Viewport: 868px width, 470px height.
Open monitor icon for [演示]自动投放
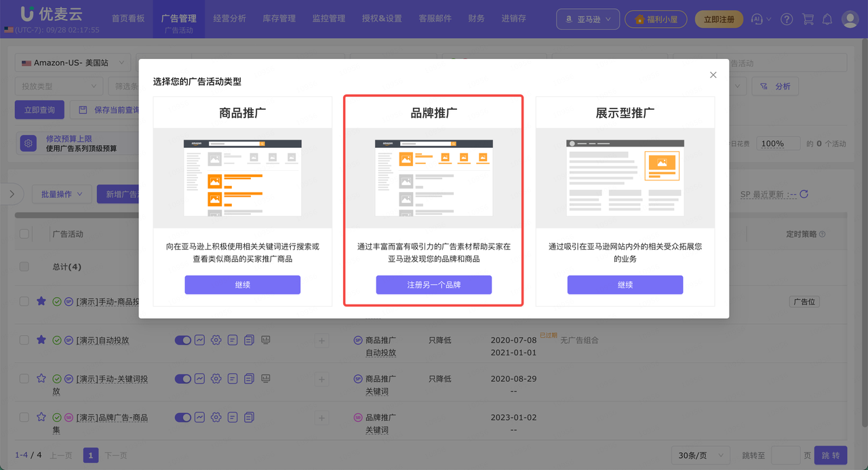pos(266,340)
